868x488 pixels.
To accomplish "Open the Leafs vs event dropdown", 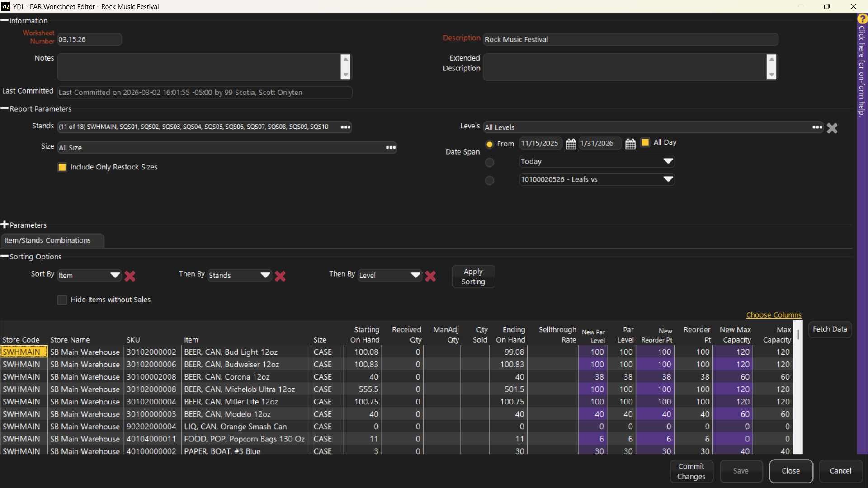I will (x=668, y=179).
